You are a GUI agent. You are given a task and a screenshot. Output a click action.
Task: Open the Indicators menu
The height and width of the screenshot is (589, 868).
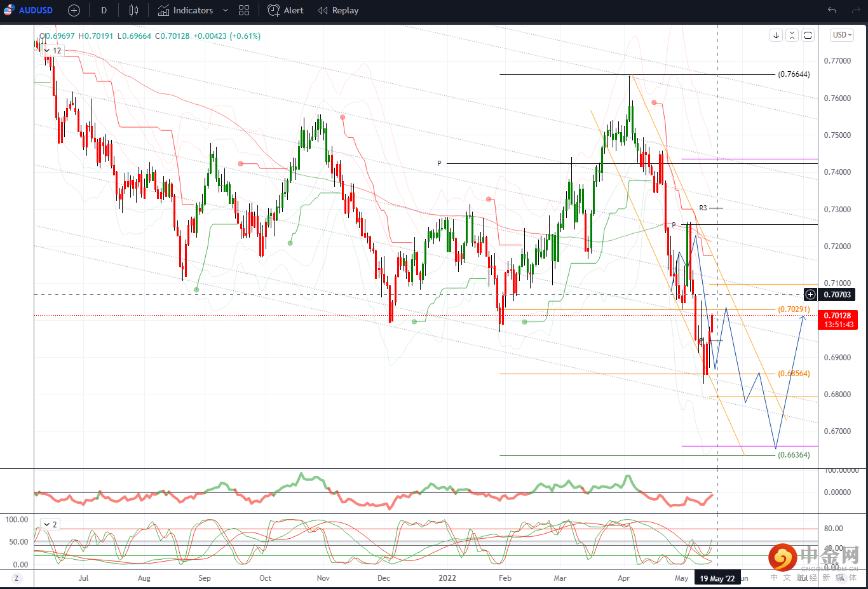[186, 10]
